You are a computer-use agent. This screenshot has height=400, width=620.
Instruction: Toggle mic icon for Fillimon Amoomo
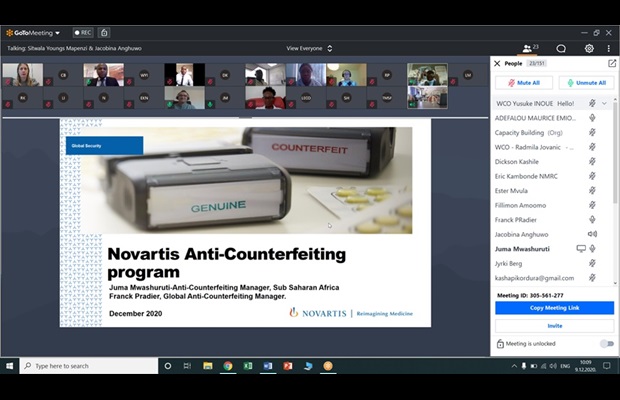click(592, 205)
